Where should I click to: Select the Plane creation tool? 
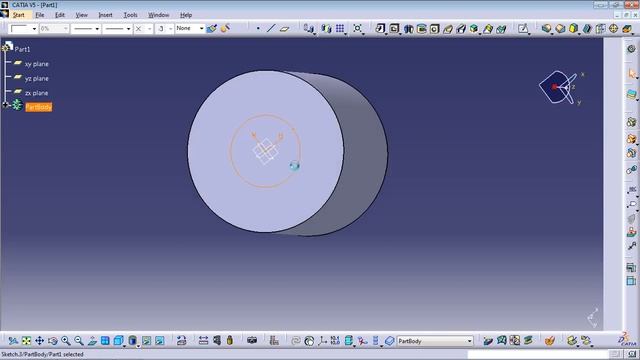[x=284, y=29]
